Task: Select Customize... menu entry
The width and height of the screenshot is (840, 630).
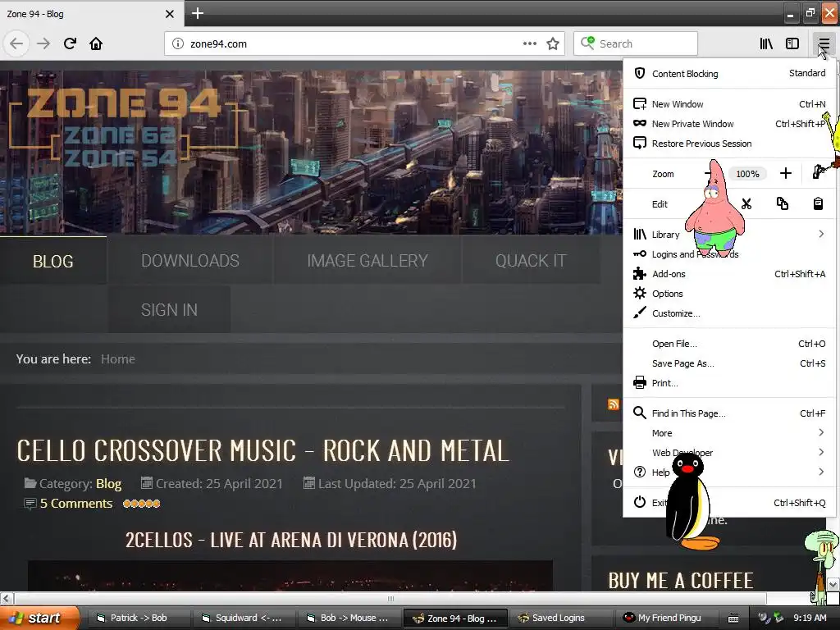Action: 729,313
